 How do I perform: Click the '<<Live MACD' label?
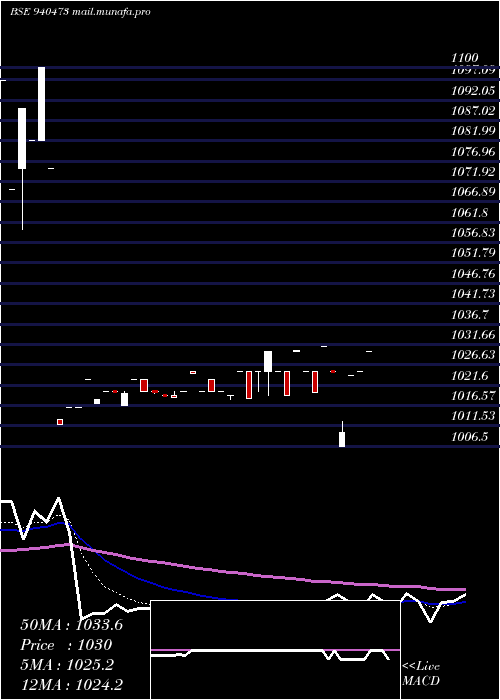421,673
